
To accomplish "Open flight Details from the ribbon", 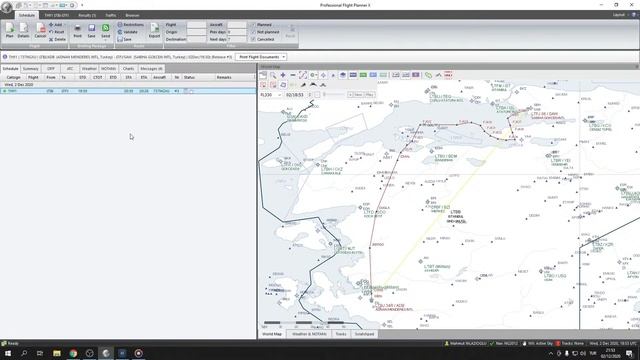I will click(x=23, y=31).
